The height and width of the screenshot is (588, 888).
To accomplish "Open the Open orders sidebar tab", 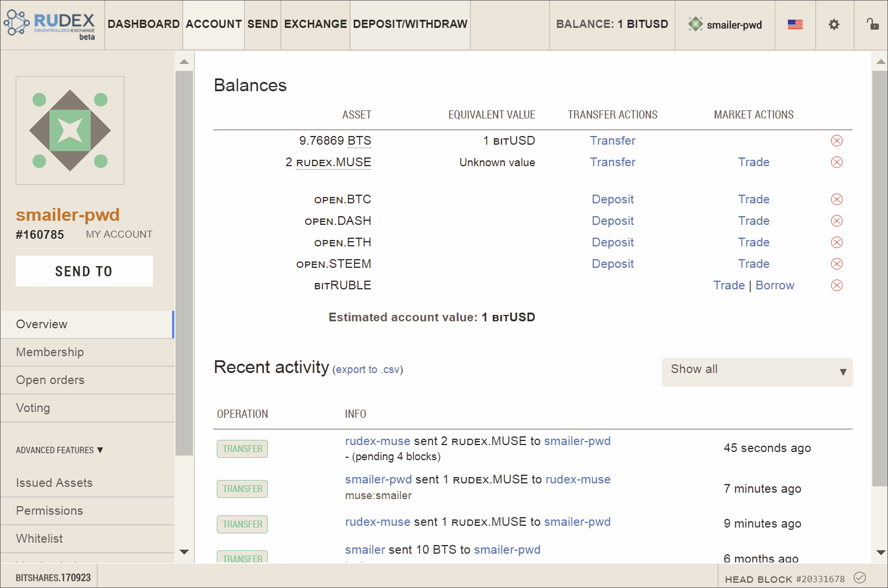I will click(x=87, y=380).
